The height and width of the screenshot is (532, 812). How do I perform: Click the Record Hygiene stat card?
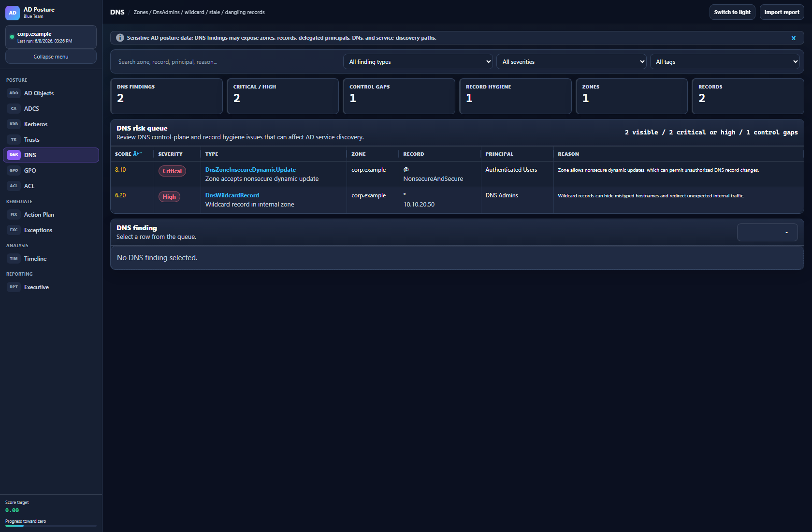(515, 96)
